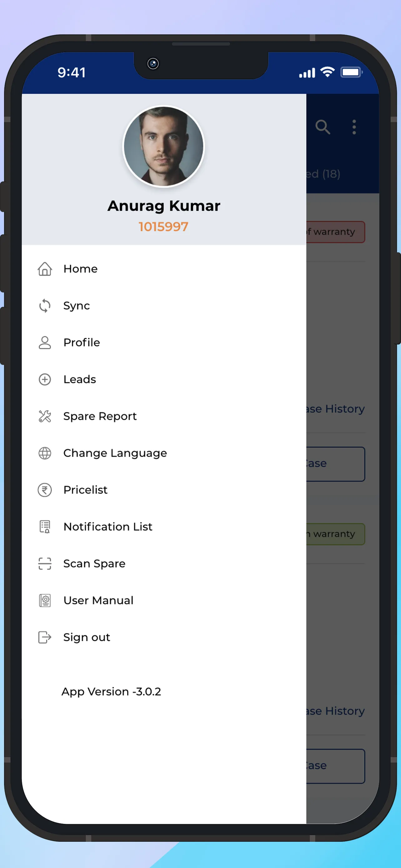The width and height of the screenshot is (401, 868).
Task: Tap the Pricelist rupee icon
Action: tap(45, 490)
